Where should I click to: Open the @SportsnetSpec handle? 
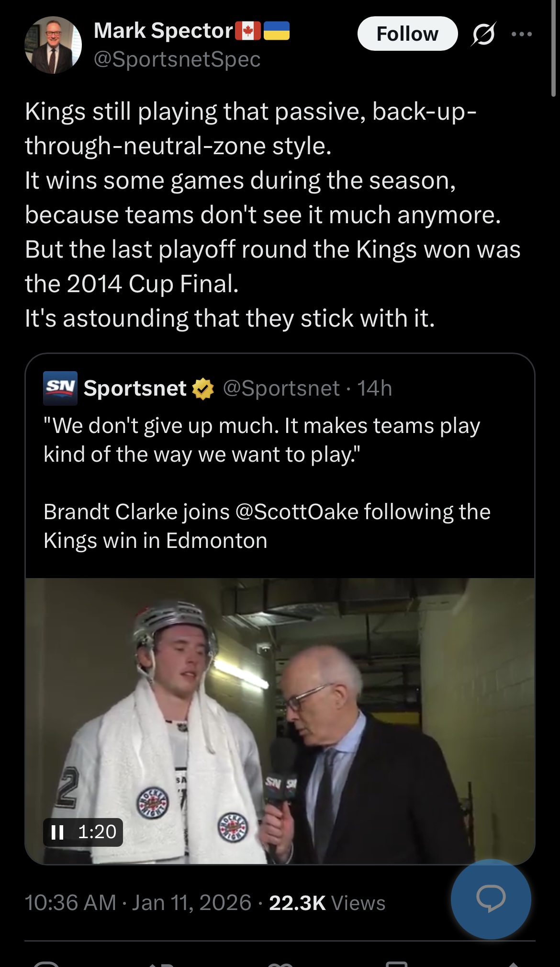(177, 59)
